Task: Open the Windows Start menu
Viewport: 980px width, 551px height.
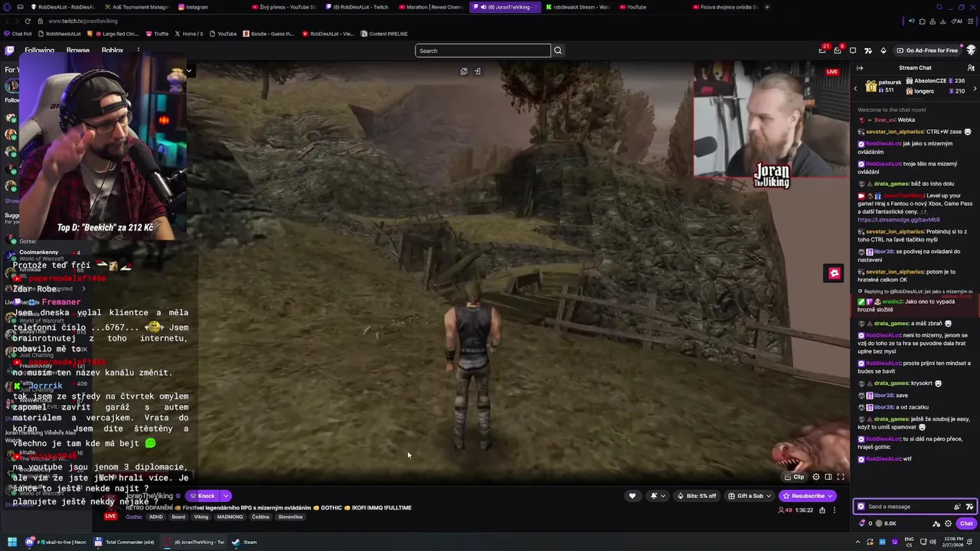Action: (12, 542)
